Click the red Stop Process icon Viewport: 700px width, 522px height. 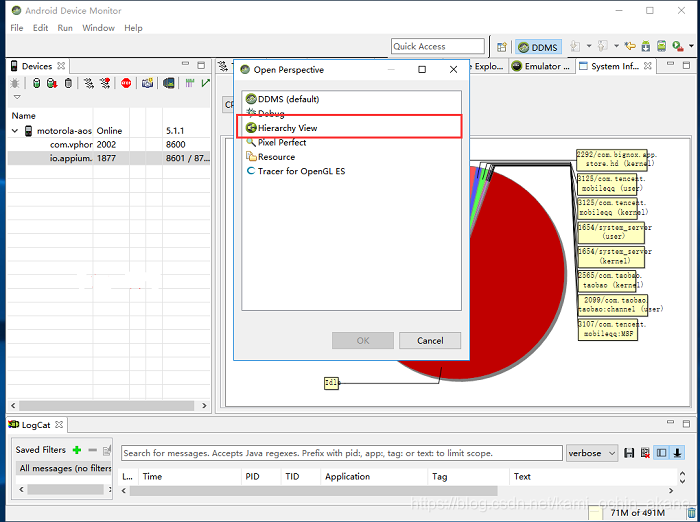pos(126,83)
